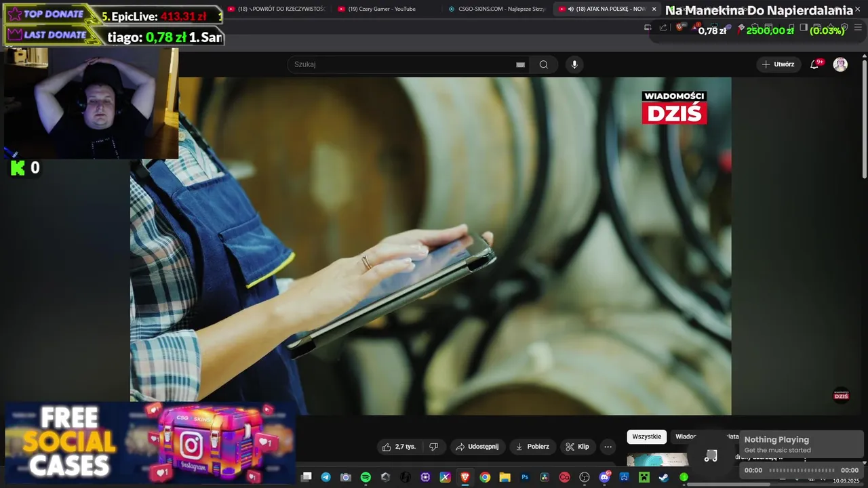This screenshot has width=868, height=488.
Task: Click the Klip clip button
Action: tap(577, 447)
